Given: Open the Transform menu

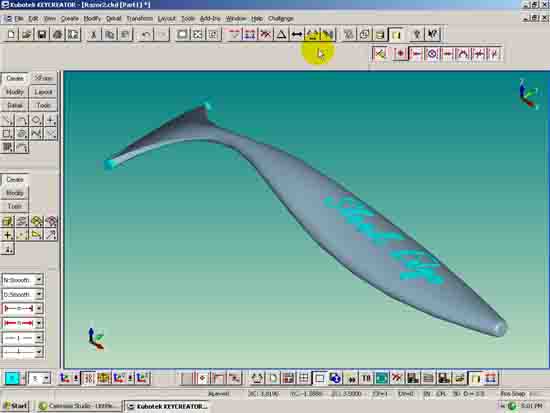Looking at the screenshot, I should coord(140,19).
